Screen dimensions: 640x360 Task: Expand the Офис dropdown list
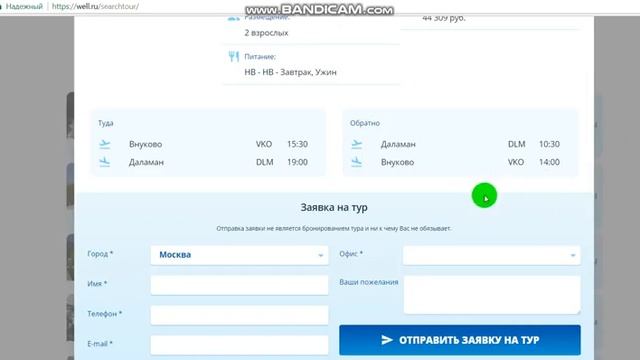491,255
